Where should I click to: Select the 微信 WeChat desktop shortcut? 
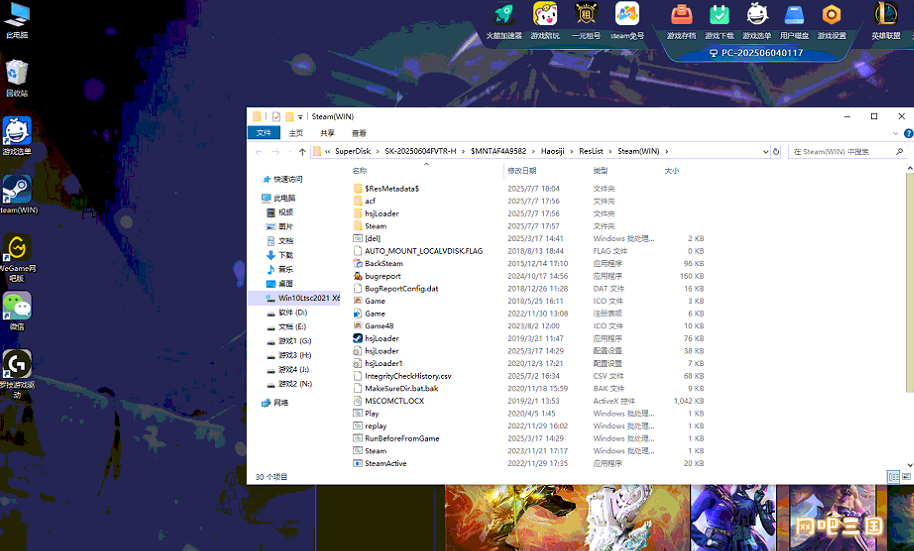(x=17, y=311)
